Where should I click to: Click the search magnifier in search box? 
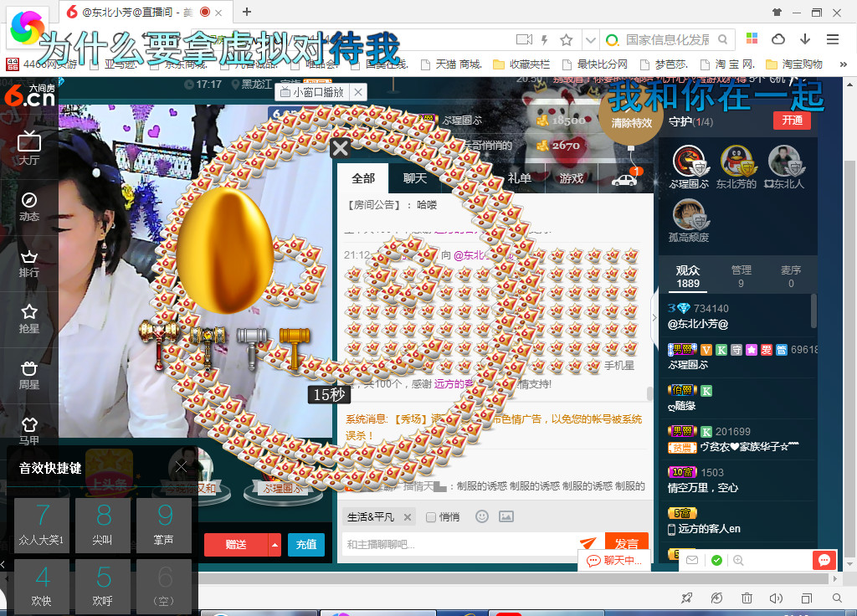point(722,40)
